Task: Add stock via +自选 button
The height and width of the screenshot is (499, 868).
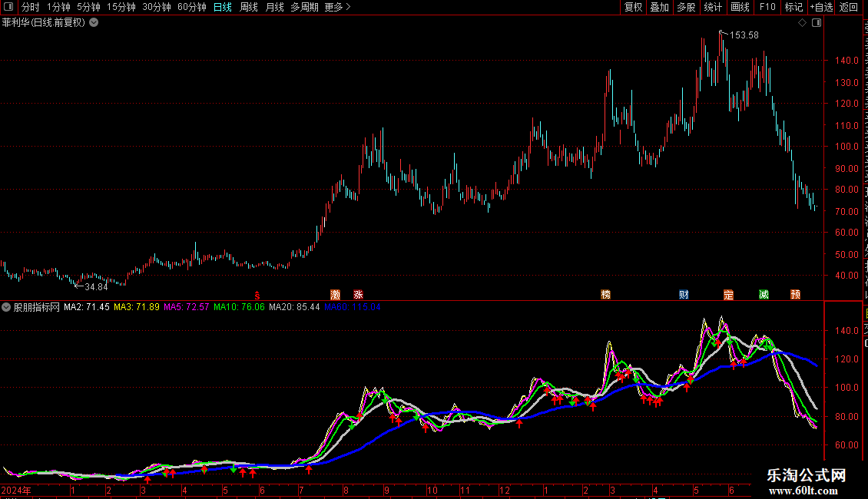Action: pos(821,7)
